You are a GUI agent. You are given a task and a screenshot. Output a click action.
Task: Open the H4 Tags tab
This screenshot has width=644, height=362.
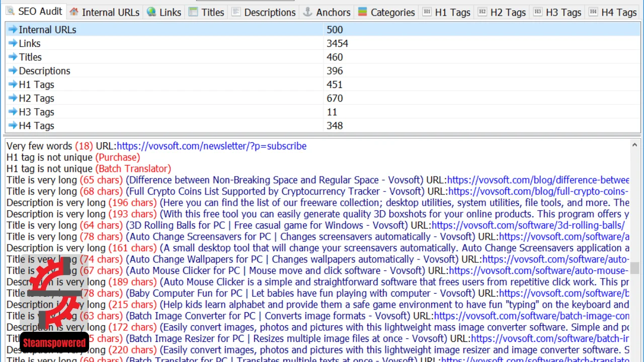click(612, 12)
